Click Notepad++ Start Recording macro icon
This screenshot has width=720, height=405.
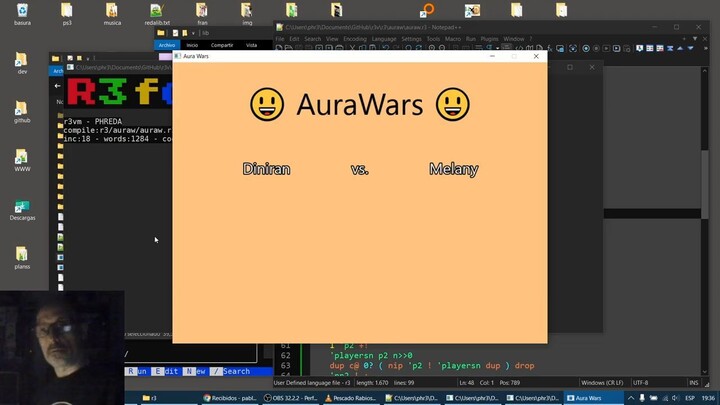point(586,48)
